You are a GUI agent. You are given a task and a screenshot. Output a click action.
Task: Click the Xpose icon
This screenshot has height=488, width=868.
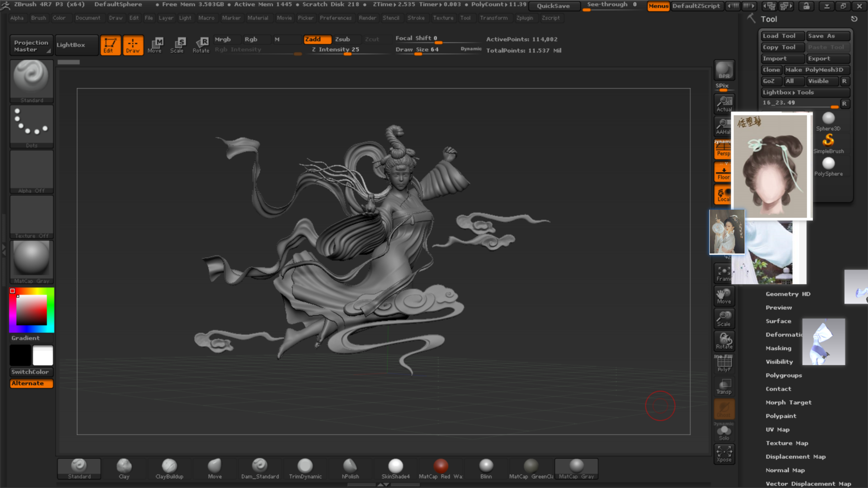(724, 453)
